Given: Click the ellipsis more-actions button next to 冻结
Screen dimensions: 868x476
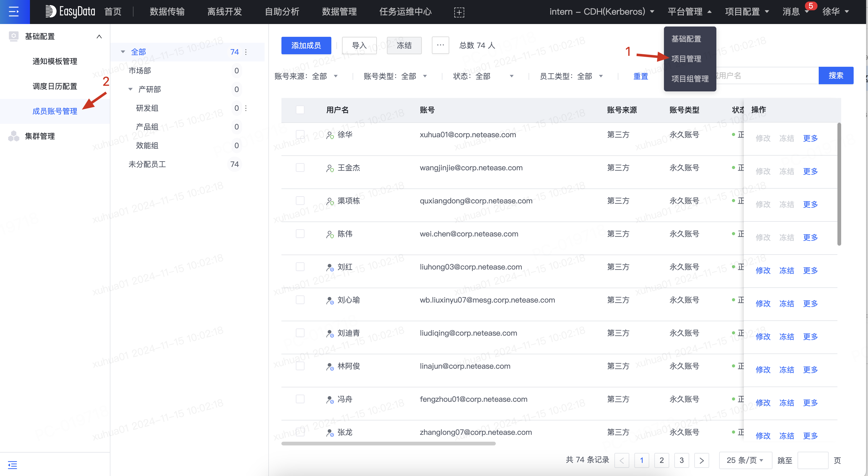Looking at the screenshot, I should [x=440, y=45].
